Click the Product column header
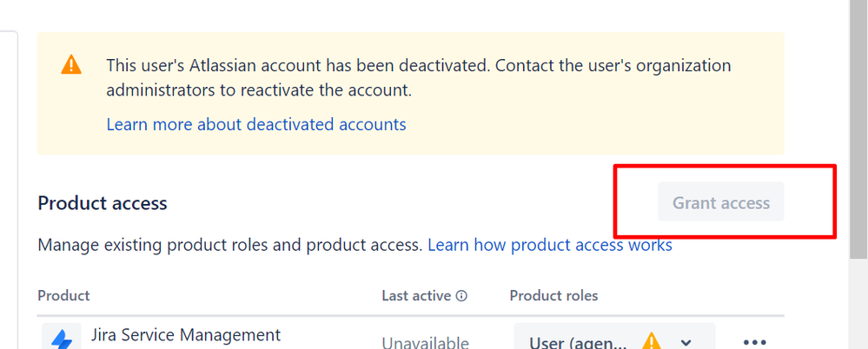Screen dimensions: 868x349 (x=63, y=295)
